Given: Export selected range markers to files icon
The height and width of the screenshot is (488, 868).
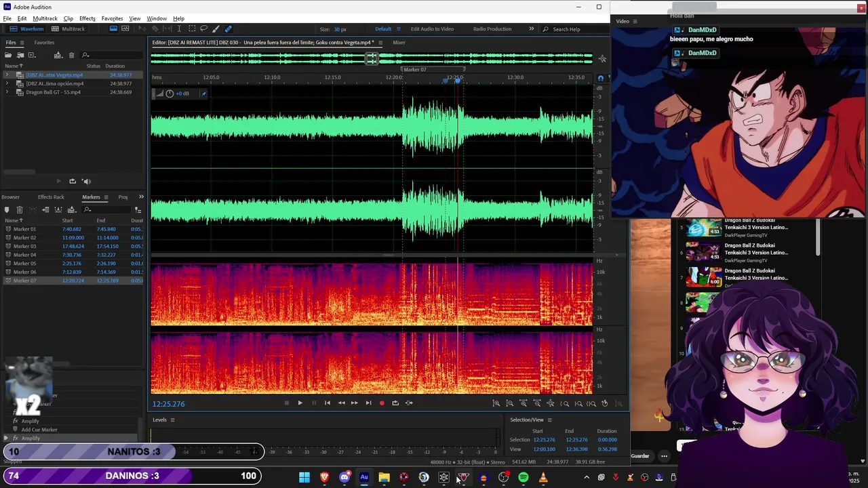Looking at the screenshot, I should click(x=58, y=210).
